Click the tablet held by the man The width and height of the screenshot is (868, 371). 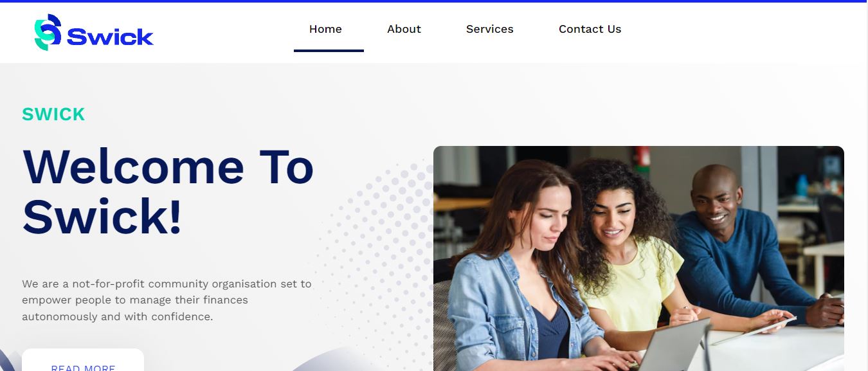754,330
